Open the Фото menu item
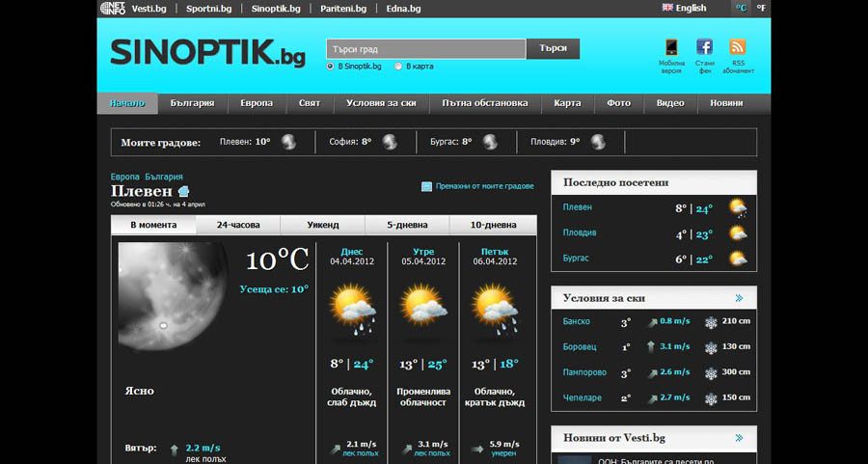The height and width of the screenshot is (464, 868). pyautogui.click(x=619, y=103)
